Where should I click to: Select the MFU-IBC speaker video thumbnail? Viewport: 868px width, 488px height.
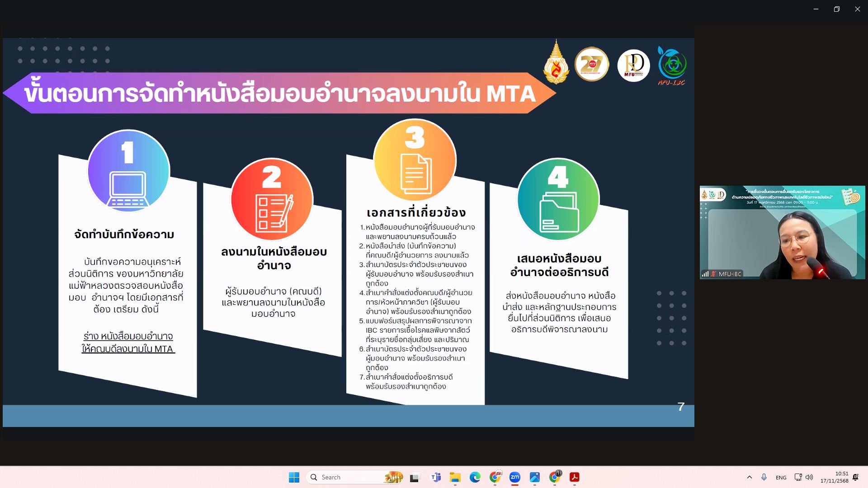point(782,232)
